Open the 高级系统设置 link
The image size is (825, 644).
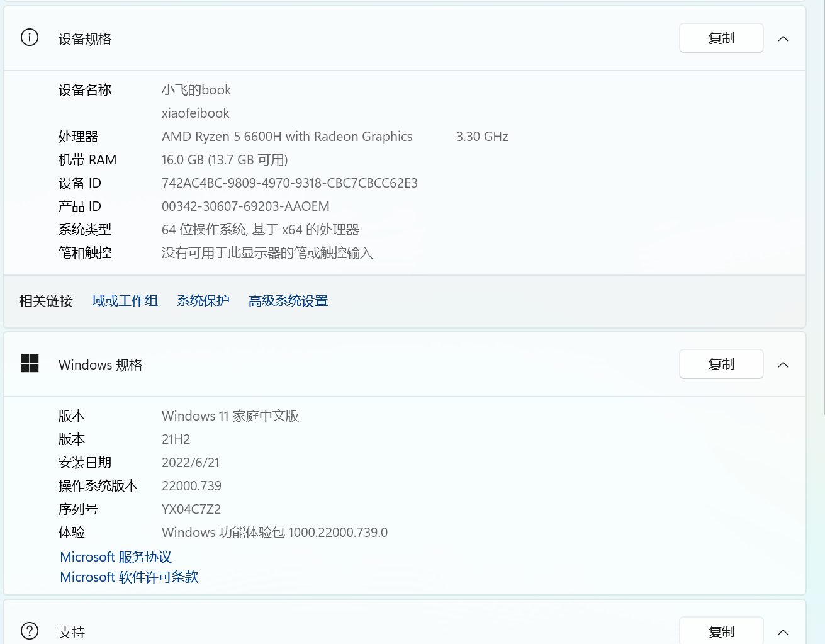coord(288,301)
